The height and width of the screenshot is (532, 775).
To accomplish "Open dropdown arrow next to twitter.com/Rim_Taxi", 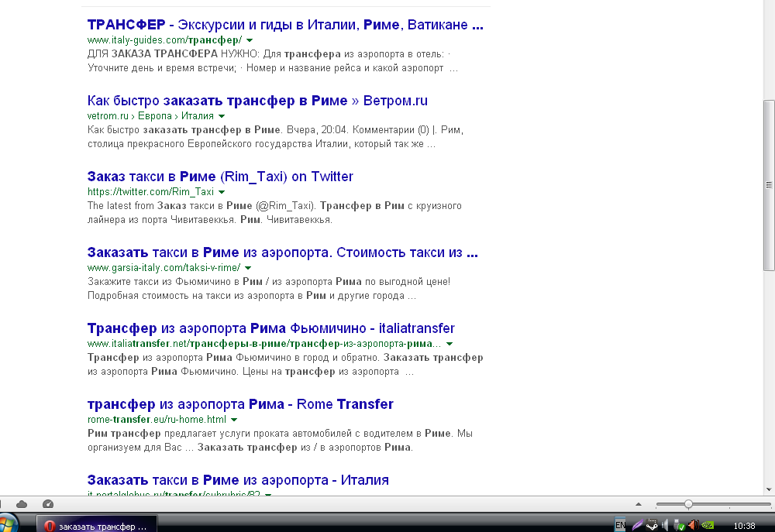I will click(222, 191).
